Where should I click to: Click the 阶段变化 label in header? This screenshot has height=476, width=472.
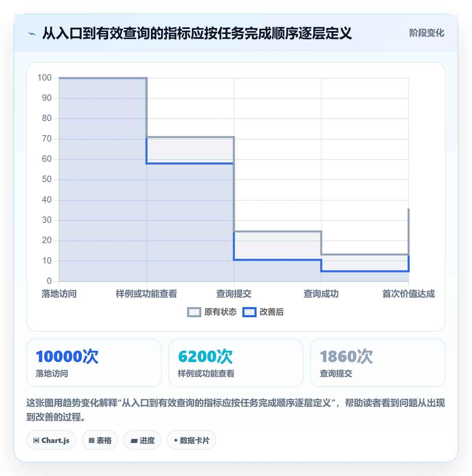click(426, 33)
